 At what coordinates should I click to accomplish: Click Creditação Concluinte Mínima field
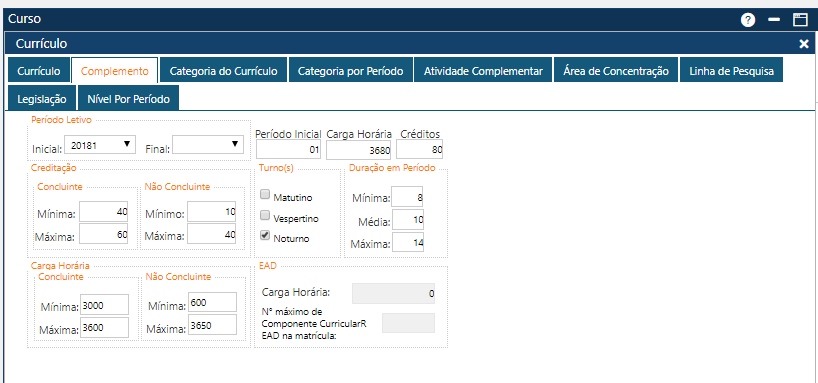(104, 212)
